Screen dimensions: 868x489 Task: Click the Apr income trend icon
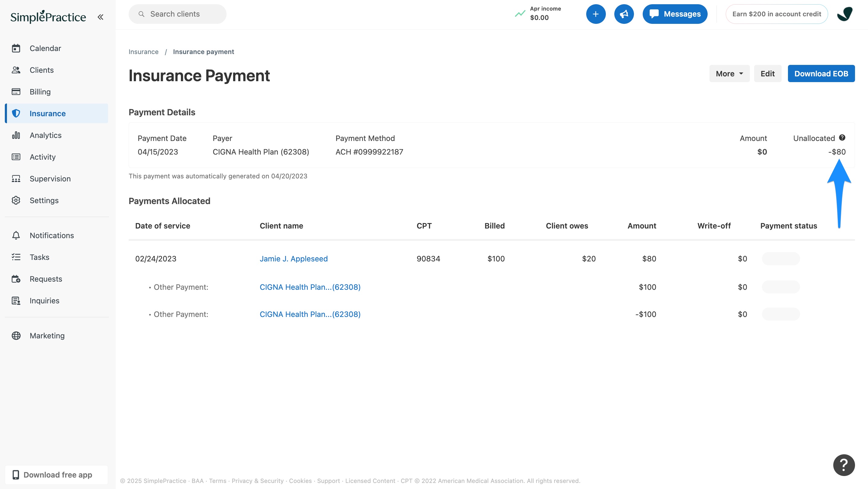[x=520, y=14]
